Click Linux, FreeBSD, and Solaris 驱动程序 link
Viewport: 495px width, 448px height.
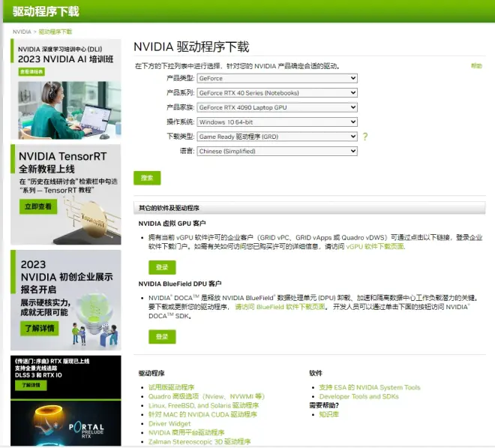point(203,405)
